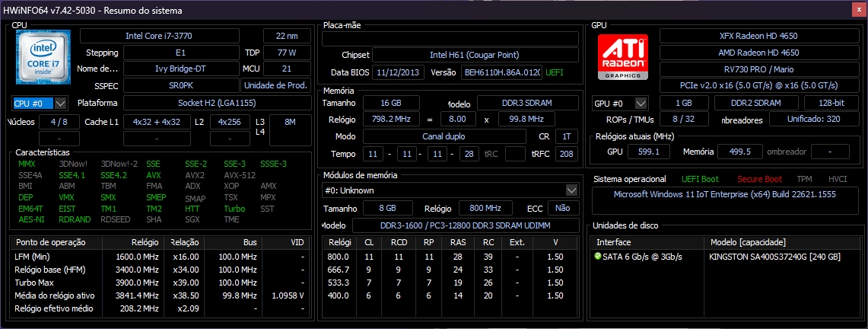The width and height of the screenshot is (868, 329).
Task: Click the memory size value '16 GB'
Action: pos(391,103)
